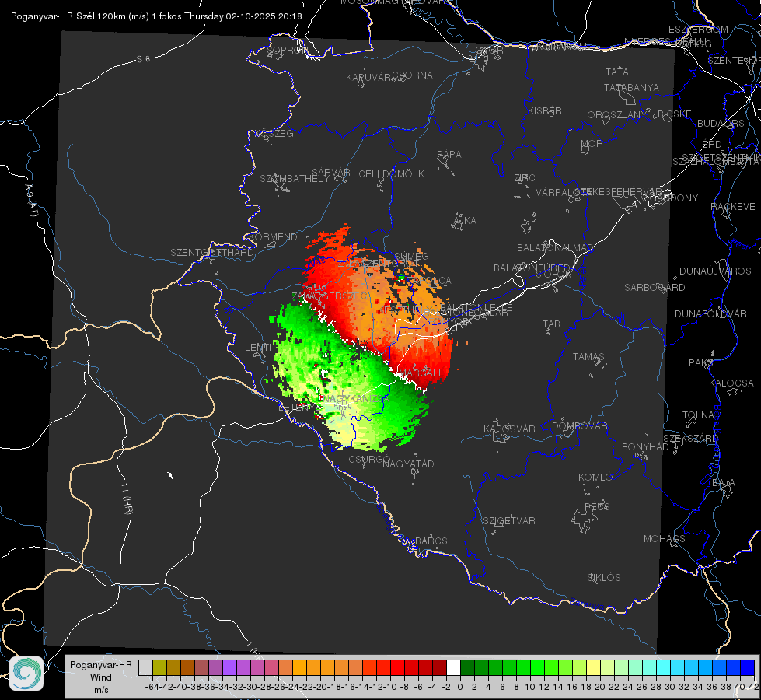Click the TATABÁNYA city label
This screenshot has width=761, height=700.
(x=631, y=88)
